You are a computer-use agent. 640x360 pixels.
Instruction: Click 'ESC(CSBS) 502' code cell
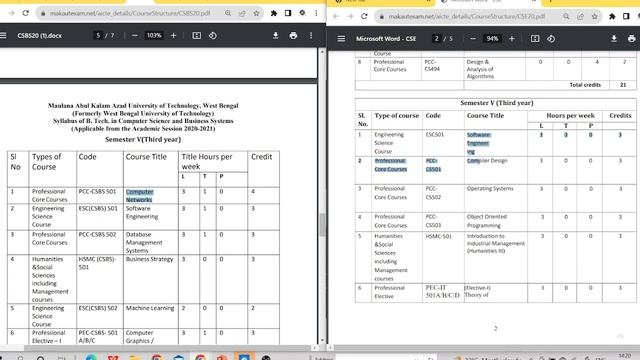[x=98, y=308]
